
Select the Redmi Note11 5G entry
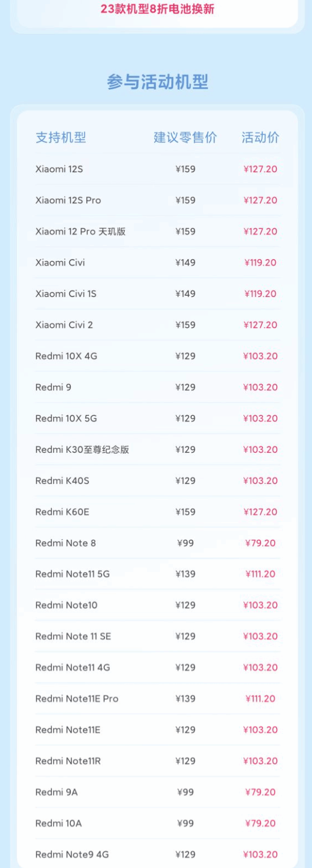tap(157, 574)
